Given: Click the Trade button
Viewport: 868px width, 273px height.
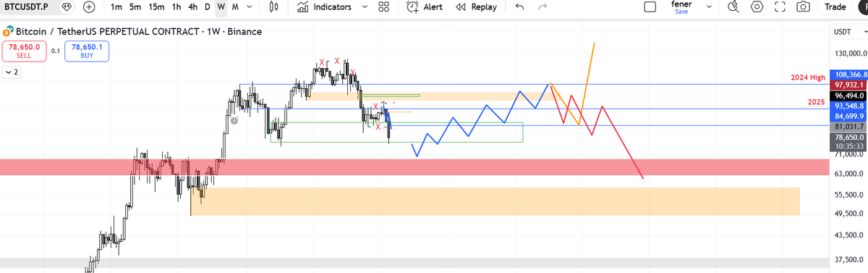Looking at the screenshot, I should coord(835,7).
